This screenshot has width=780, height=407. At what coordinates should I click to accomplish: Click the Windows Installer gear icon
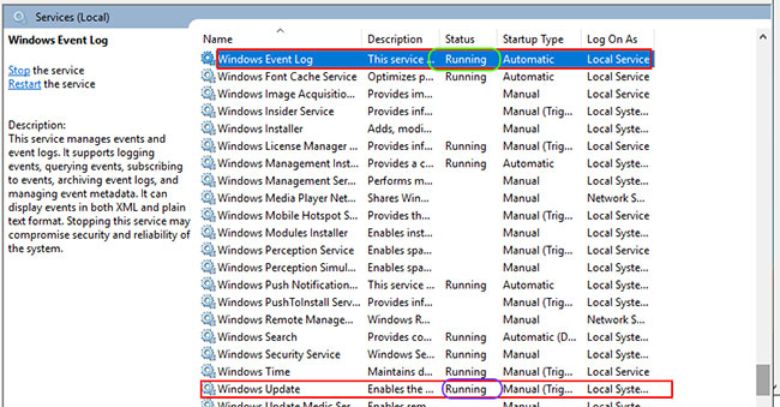pyautogui.click(x=208, y=128)
